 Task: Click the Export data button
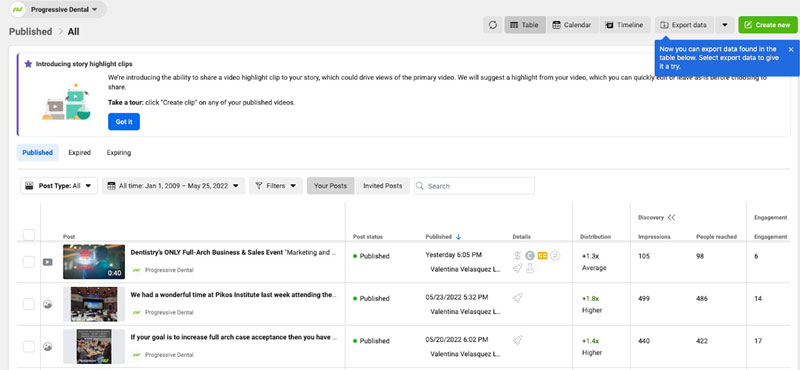pos(684,25)
